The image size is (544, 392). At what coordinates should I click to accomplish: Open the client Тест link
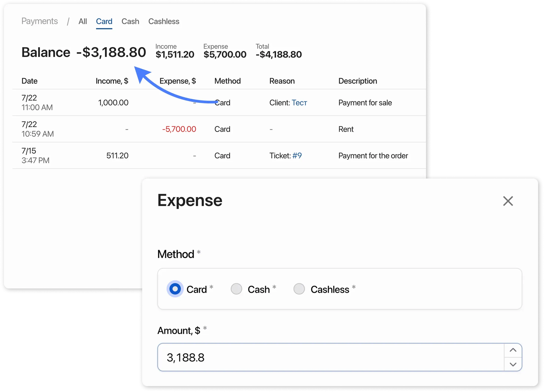point(299,103)
